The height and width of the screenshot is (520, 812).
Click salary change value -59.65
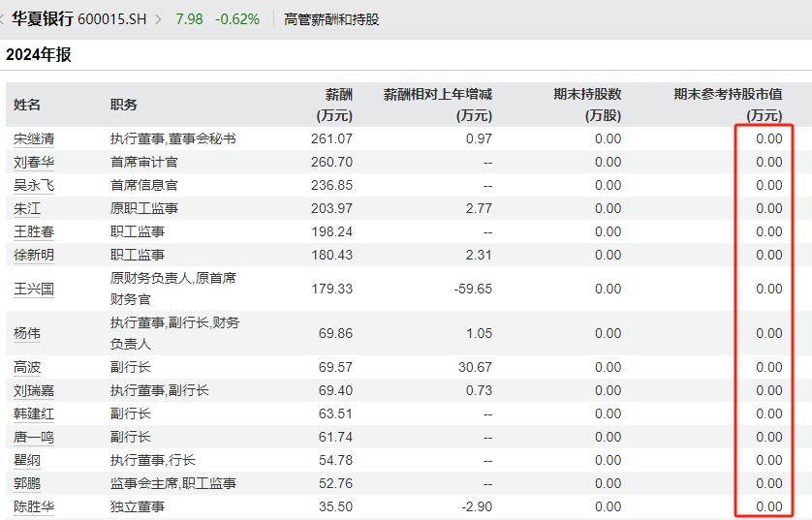coord(473,289)
